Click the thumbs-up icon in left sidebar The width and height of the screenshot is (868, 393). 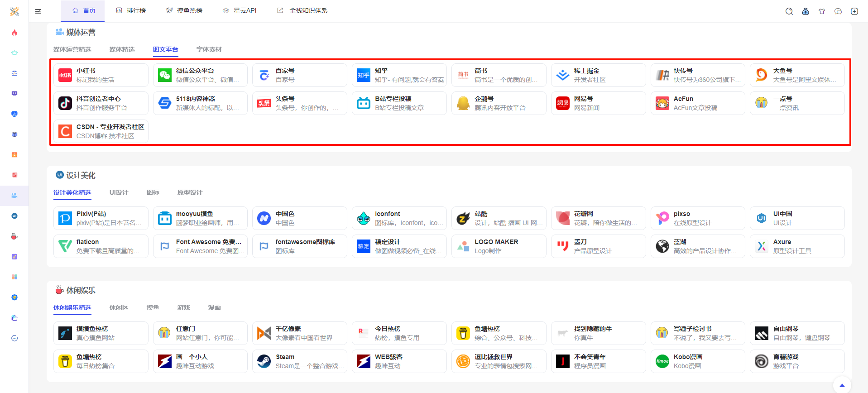click(14, 318)
